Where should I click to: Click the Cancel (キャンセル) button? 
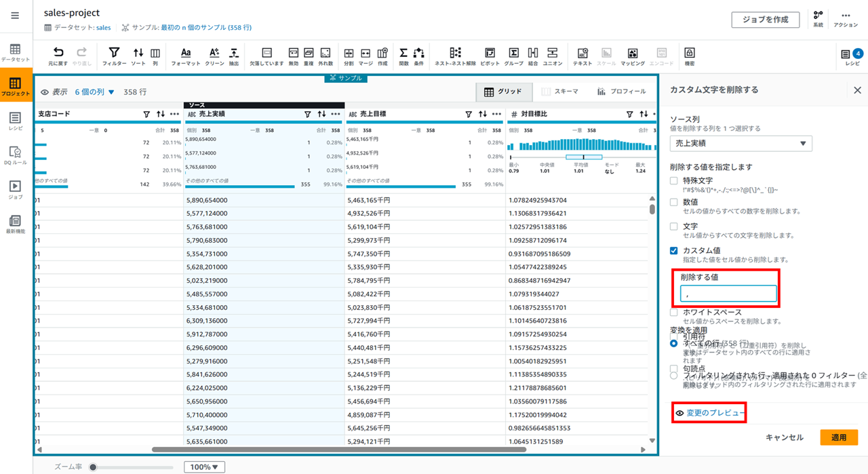click(785, 437)
